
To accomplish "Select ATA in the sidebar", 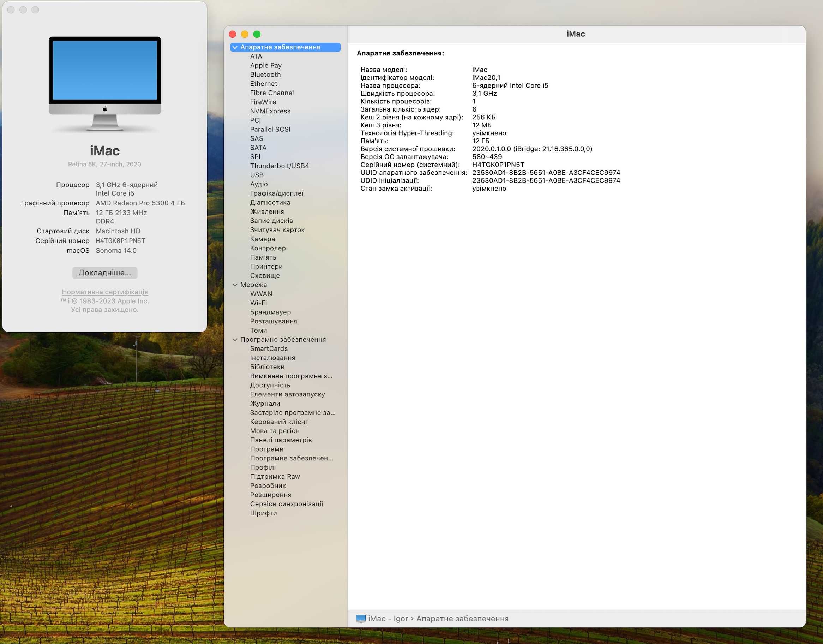I will pos(256,56).
